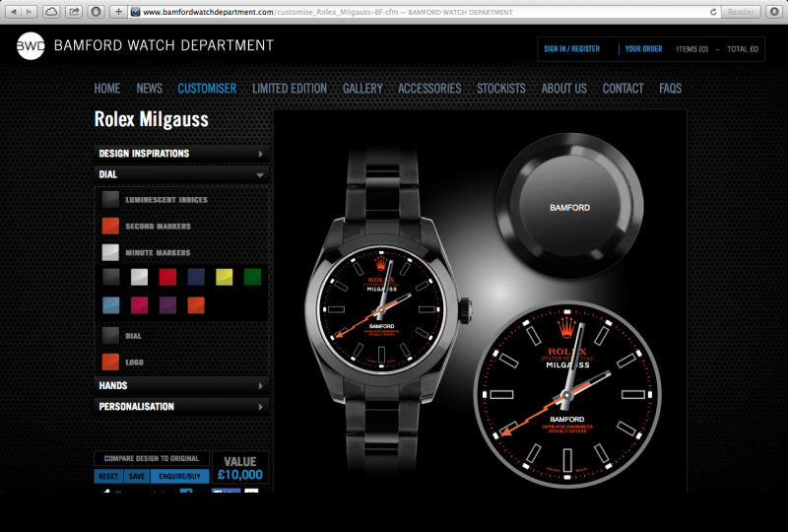
Task: Click the Total £0 text
Action: [x=743, y=49]
